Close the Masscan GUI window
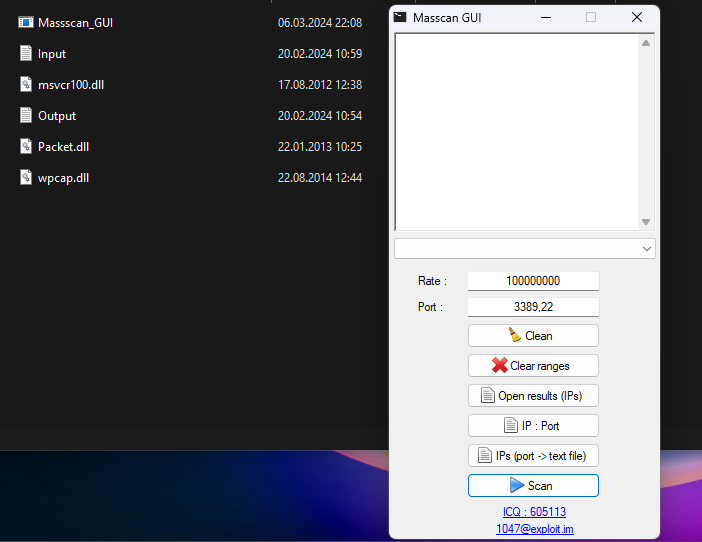The width and height of the screenshot is (702, 542). [637, 17]
